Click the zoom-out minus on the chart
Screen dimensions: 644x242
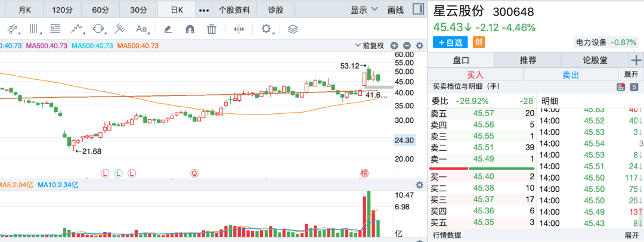[x=407, y=46]
